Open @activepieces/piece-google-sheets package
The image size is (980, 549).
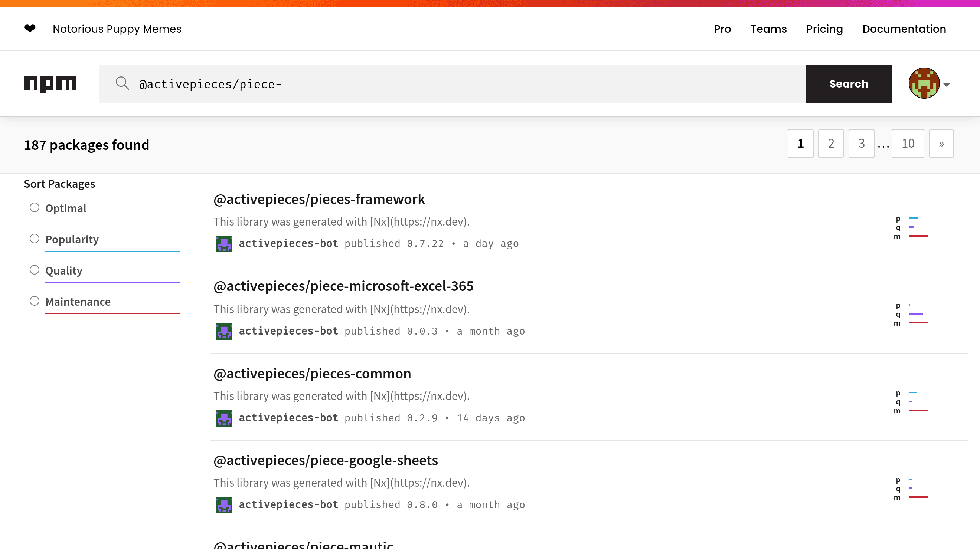coord(326,460)
